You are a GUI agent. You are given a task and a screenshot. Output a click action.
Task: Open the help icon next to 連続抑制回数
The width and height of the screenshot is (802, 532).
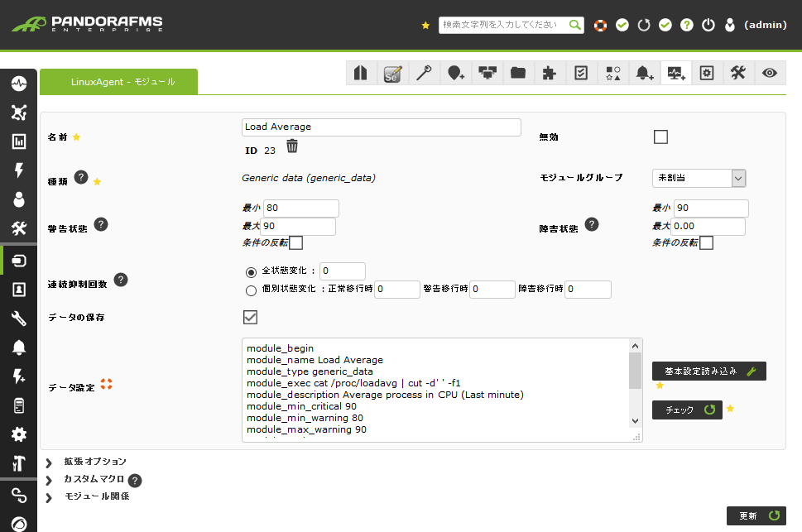[x=121, y=280]
